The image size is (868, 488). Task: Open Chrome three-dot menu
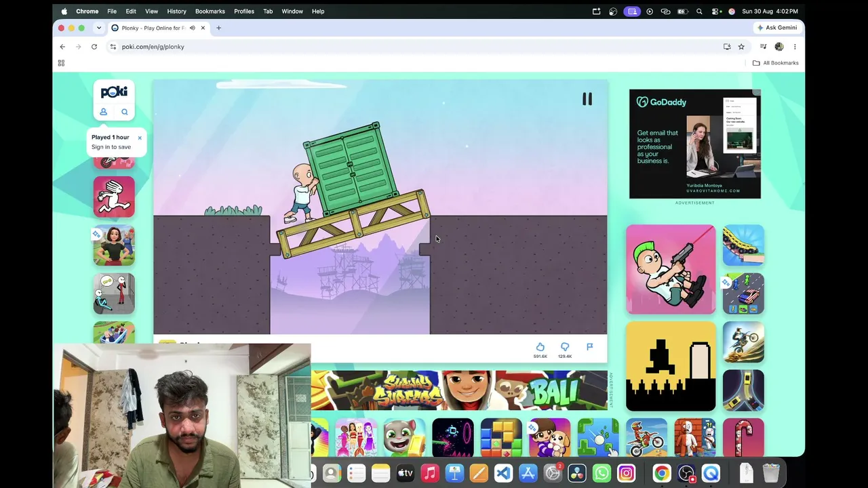[x=795, y=47]
